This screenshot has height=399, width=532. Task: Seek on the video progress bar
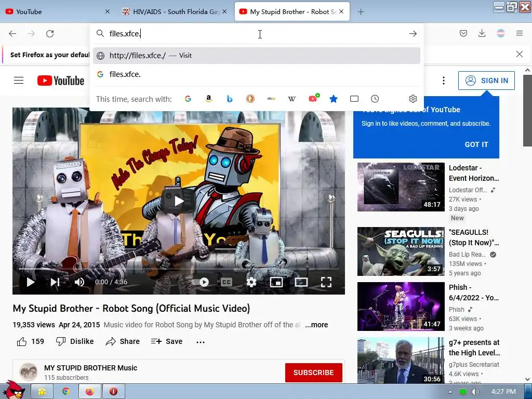click(179, 269)
